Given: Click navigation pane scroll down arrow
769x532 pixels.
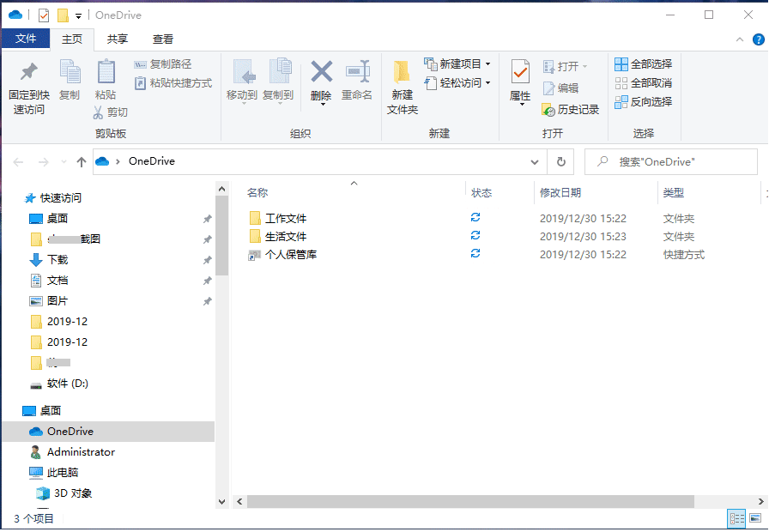Looking at the screenshot, I should coord(221,502).
